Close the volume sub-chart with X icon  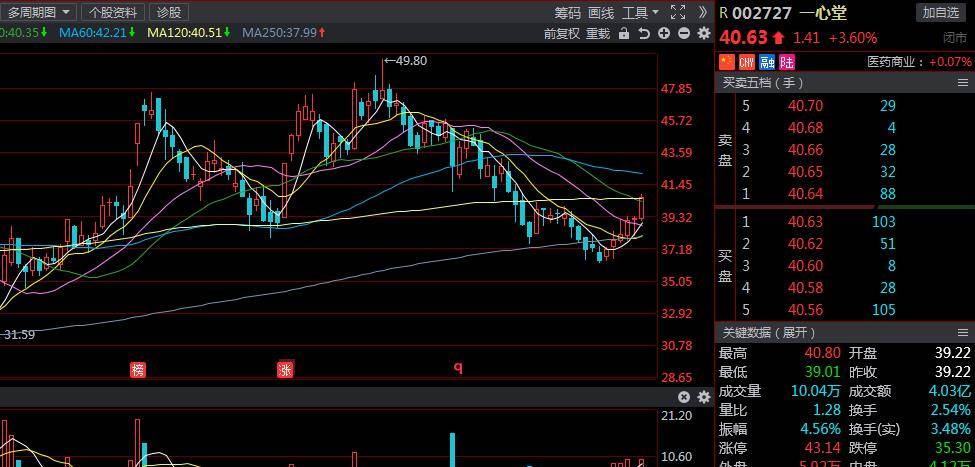[685, 397]
